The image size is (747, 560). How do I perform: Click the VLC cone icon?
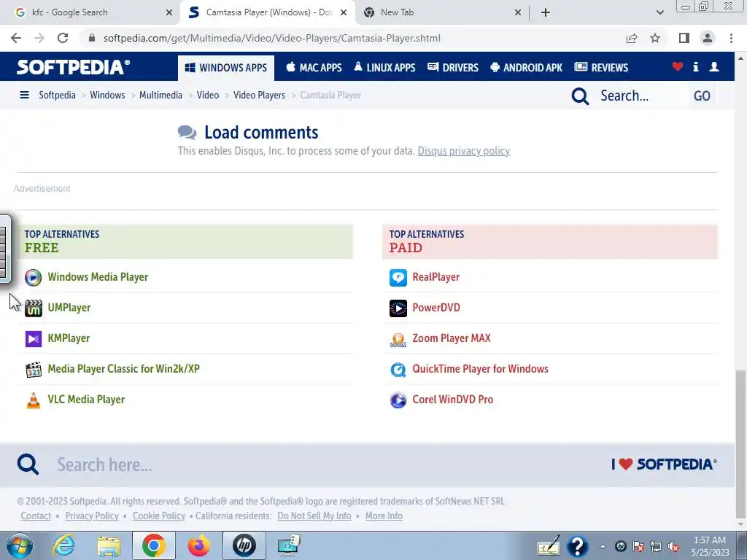click(33, 400)
